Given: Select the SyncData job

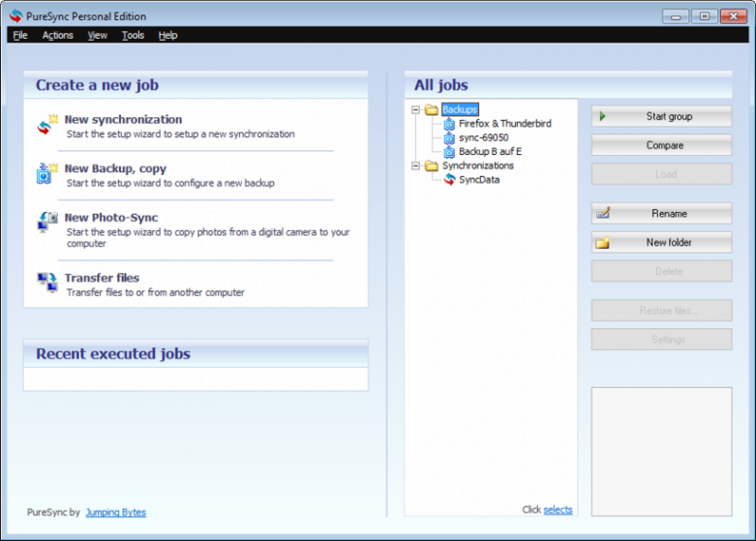Looking at the screenshot, I should [479, 180].
